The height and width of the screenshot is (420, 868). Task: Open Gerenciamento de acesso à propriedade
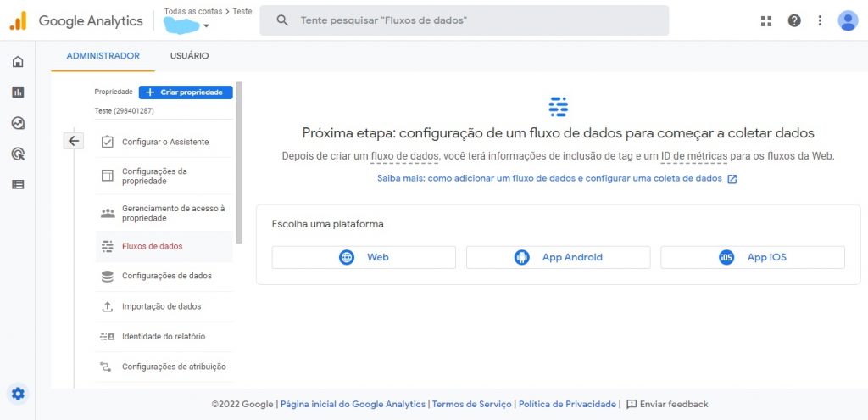pos(164,213)
